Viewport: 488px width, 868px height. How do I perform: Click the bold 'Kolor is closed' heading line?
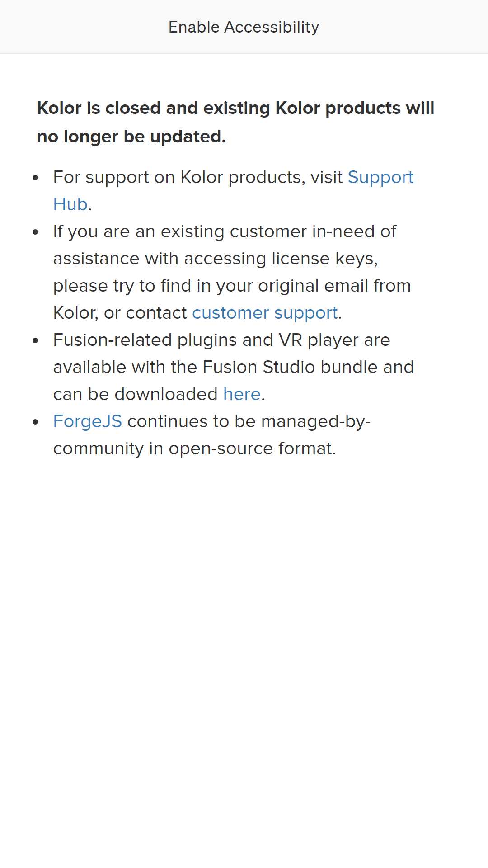(235, 108)
